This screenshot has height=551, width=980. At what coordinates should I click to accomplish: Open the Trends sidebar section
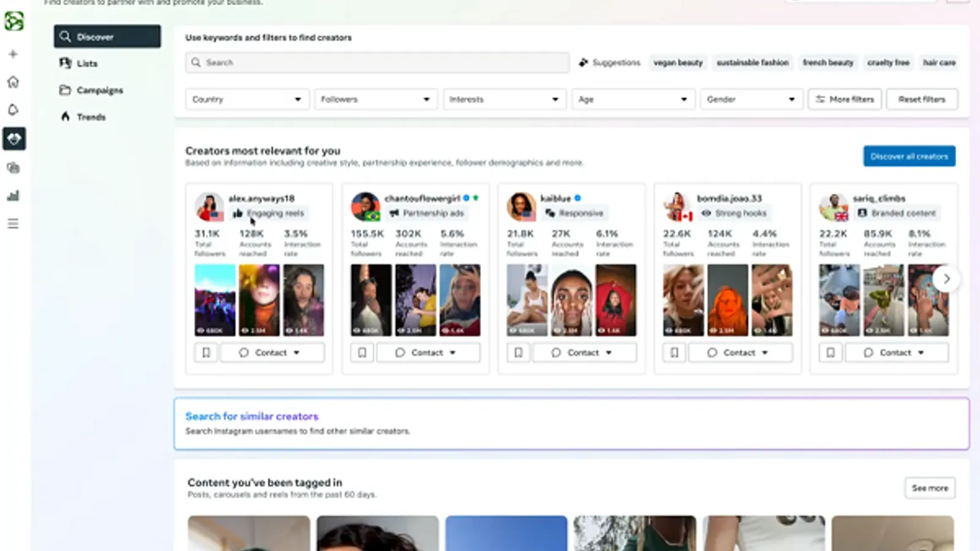91,117
